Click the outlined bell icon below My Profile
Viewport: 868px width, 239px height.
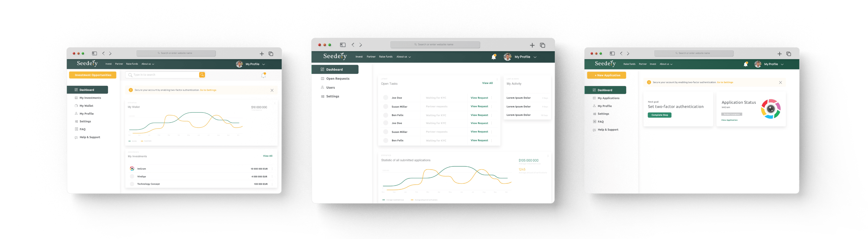(x=264, y=75)
